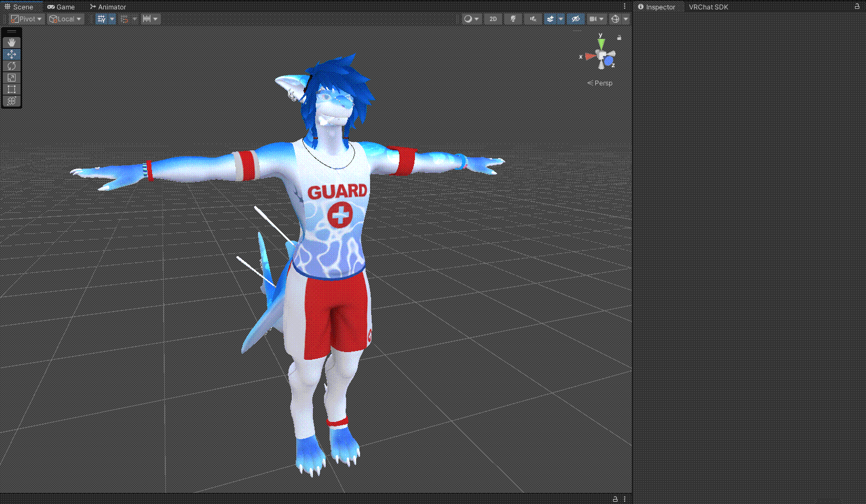Screen dimensions: 866x504
Task: Click the red X axis cone on gizmo
Action: [589, 56]
